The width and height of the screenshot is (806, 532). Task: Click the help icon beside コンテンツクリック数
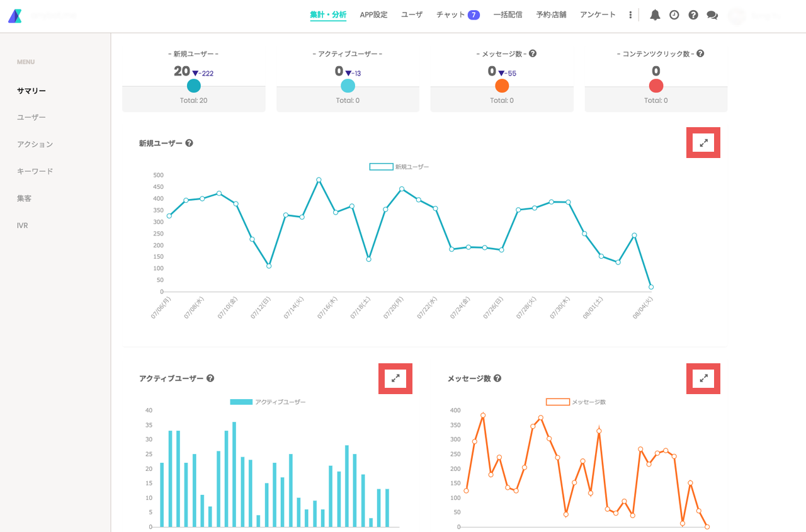(700, 54)
